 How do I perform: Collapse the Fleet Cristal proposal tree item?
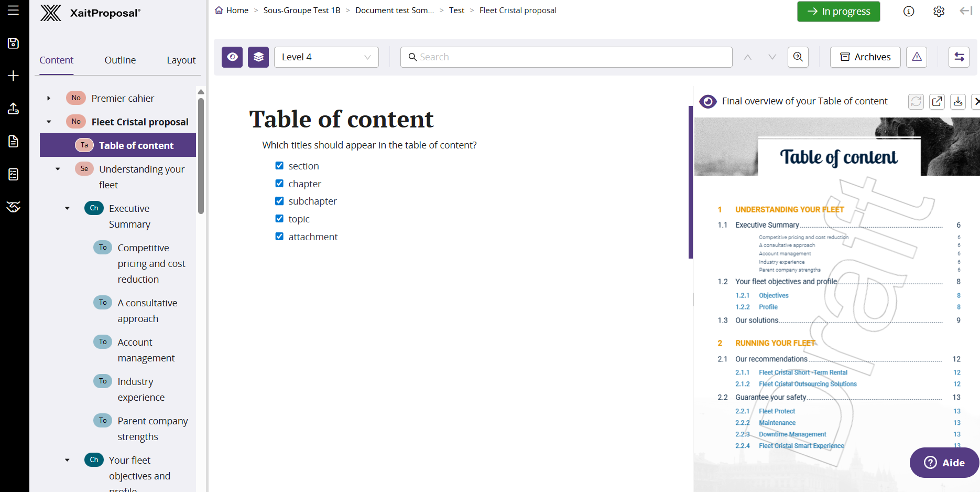point(49,121)
